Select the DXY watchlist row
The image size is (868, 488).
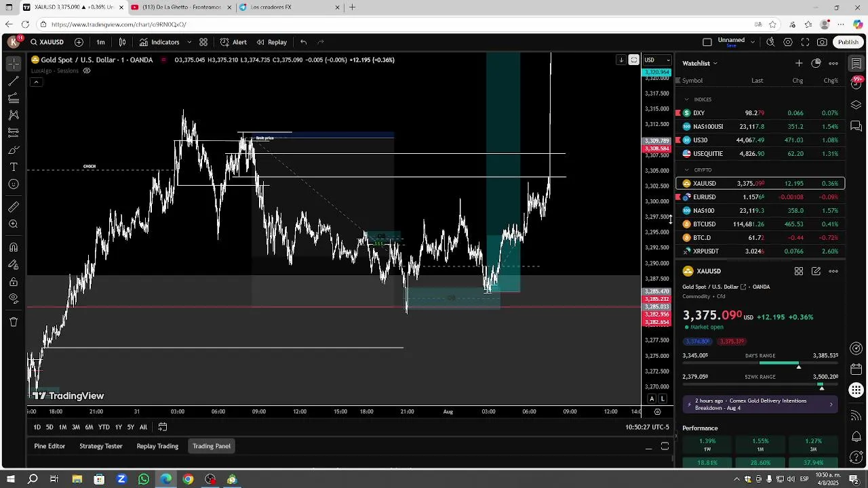(760, 113)
